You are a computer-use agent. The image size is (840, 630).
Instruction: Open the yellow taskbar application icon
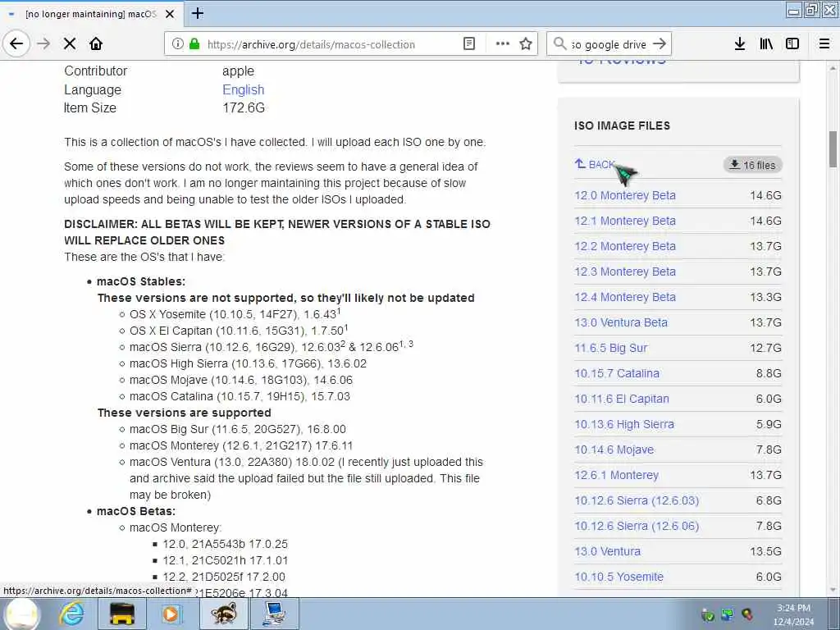122,614
